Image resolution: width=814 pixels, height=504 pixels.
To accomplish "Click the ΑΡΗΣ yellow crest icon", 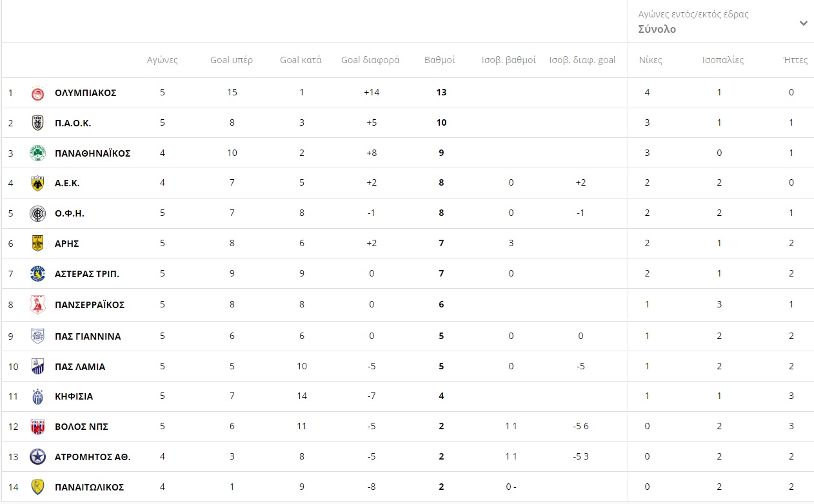I will (38, 244).
